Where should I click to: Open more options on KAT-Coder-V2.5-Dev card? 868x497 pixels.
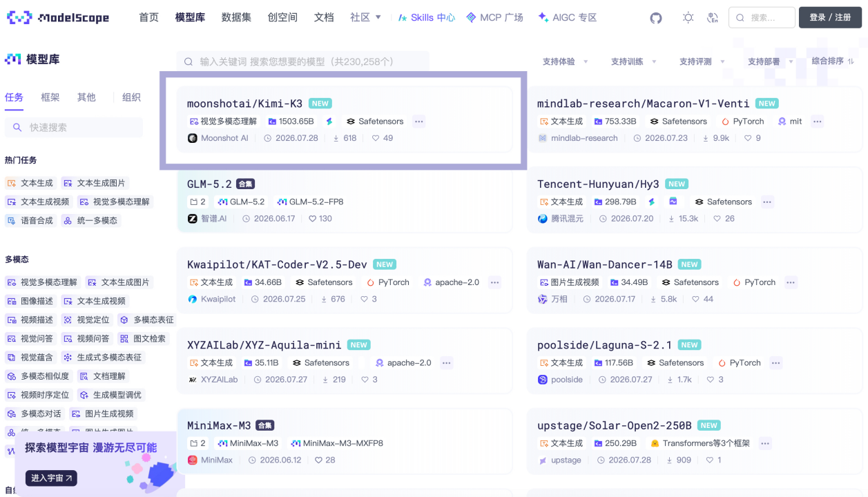[494, 282]
